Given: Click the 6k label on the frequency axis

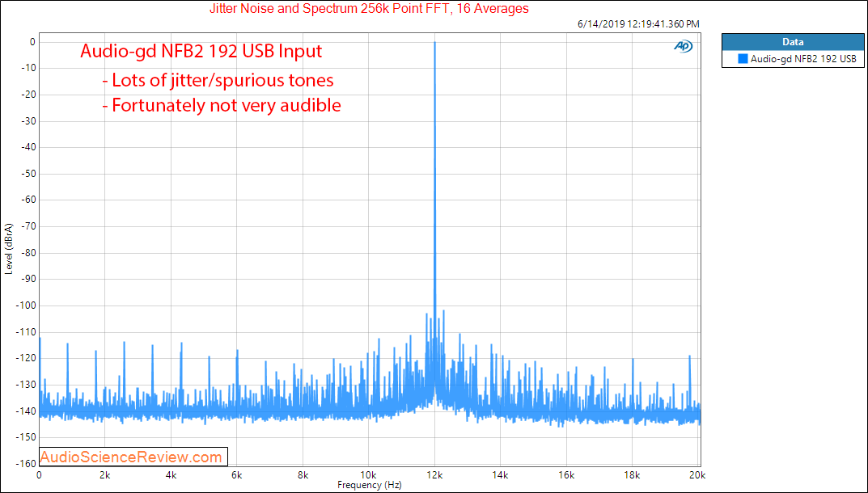Looking at the screenshot, I should pos(237,474).
